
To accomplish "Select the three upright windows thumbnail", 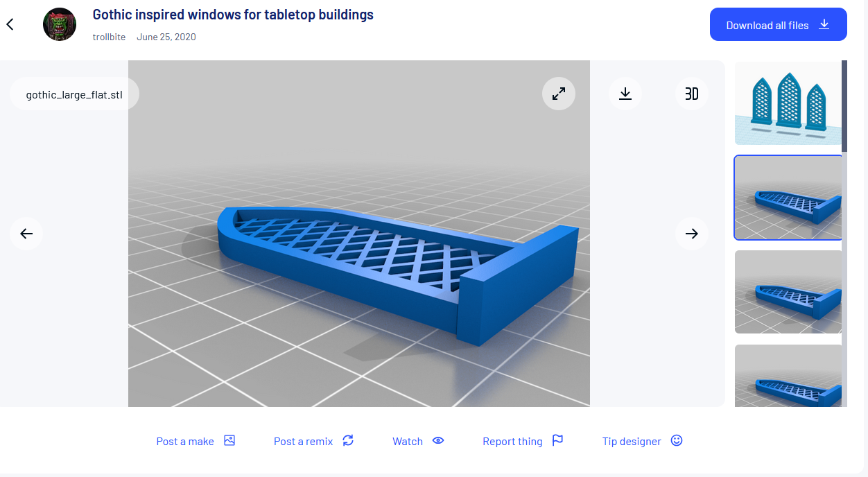I will pyautogui.click(x=788, y=103).
